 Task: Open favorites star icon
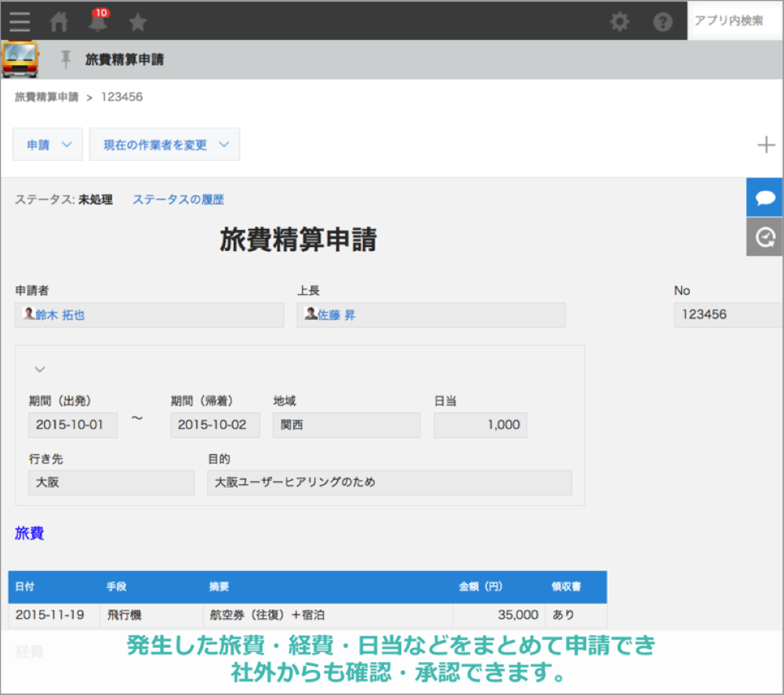[138, 22]
